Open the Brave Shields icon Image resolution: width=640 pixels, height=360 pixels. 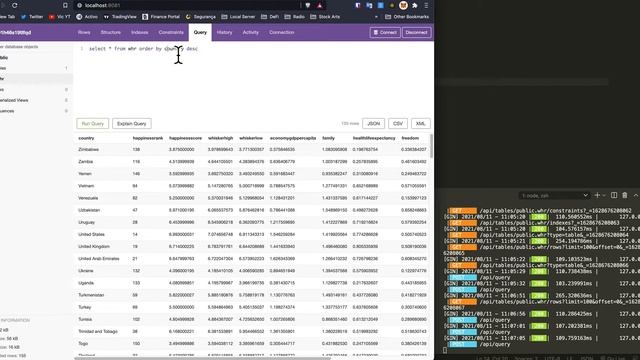(x=308, y=5)
